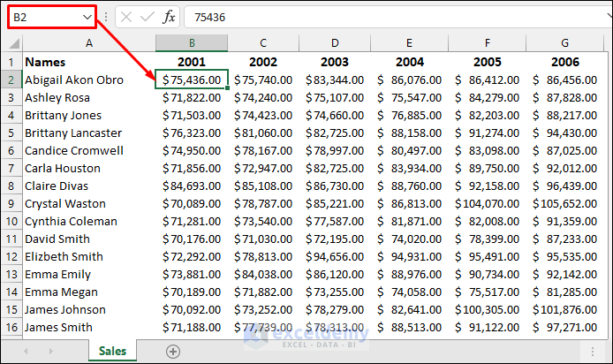
Task: Select the cell Candice Cromwell
Action: [x=89, y=150]
